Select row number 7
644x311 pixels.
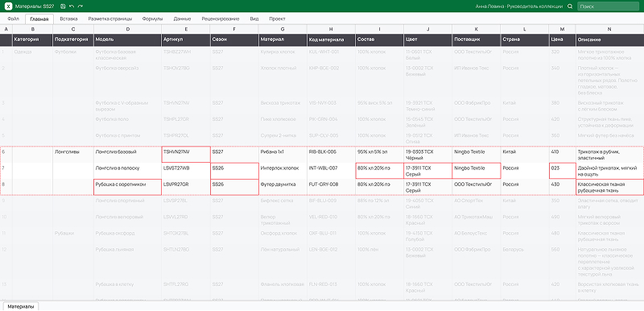(6, 171)
